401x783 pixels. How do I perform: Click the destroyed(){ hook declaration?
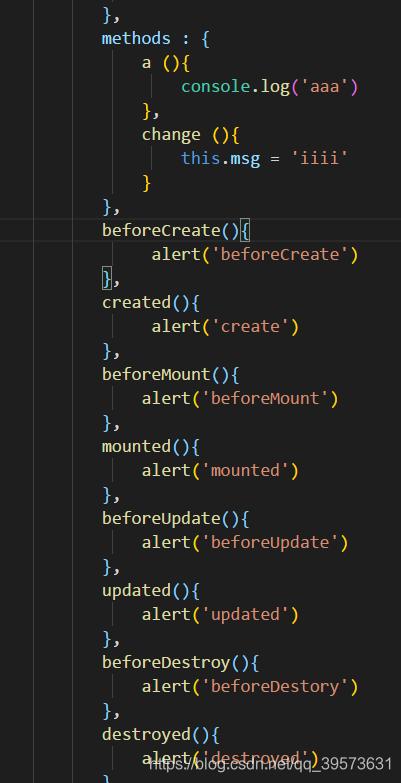point(161,735)
